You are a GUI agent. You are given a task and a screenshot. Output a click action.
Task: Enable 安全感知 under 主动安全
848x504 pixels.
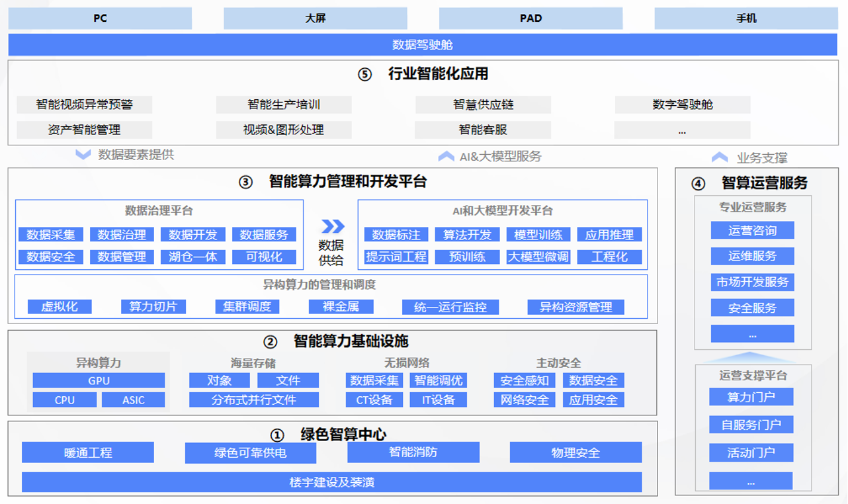(524, 380)
